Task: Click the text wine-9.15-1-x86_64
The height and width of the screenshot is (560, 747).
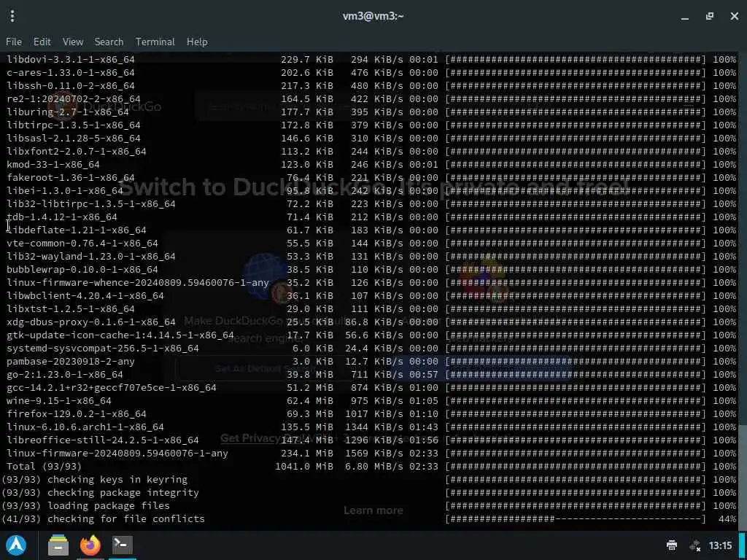Action: point(58,400)
